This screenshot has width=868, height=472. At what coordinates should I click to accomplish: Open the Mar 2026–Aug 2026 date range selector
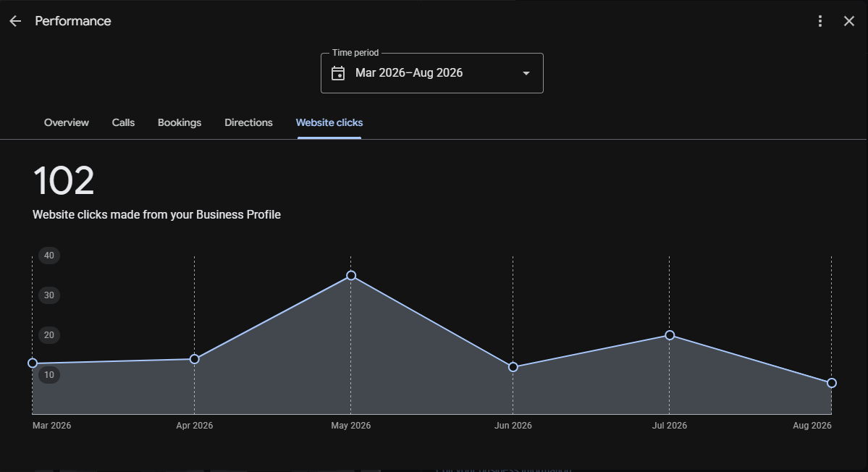point(431,73)
